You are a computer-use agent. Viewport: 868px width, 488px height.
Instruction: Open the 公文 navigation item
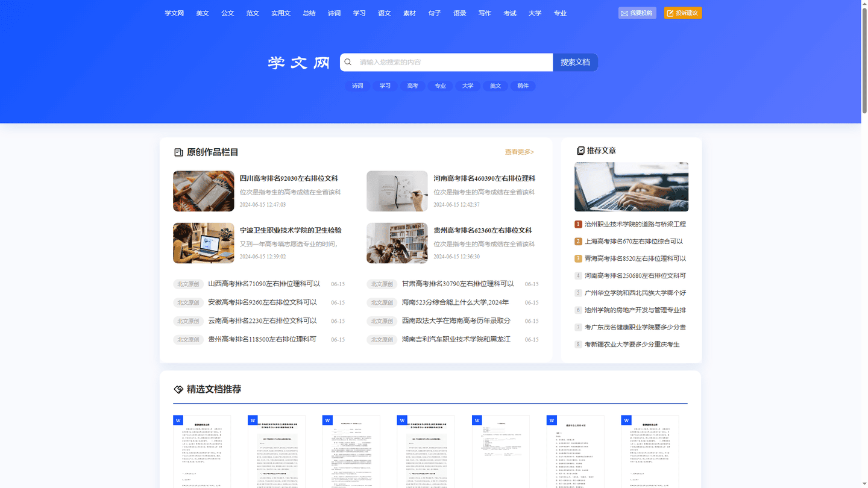(x=227, y=13)
